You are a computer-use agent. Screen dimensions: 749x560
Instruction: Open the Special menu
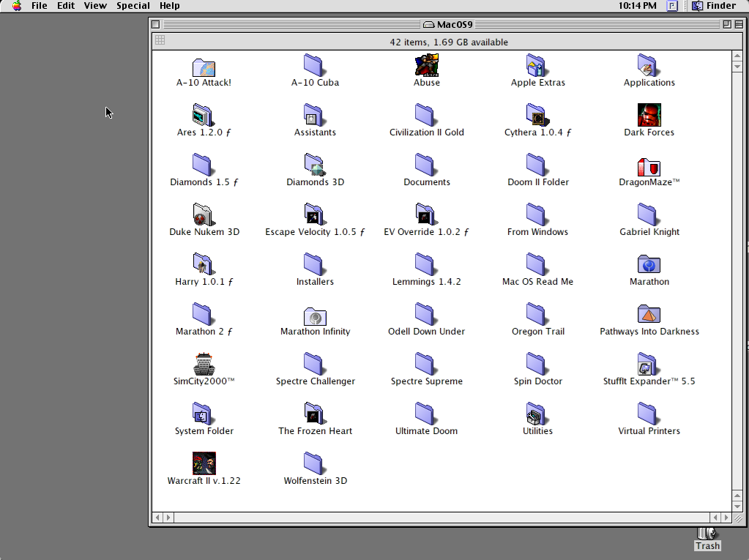click(x=133, y=6)
